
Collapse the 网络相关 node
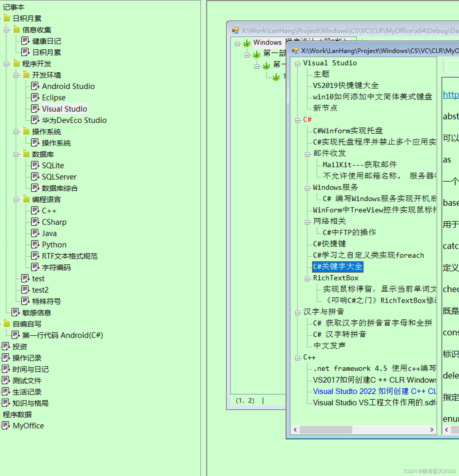click(x=307, y=222)
